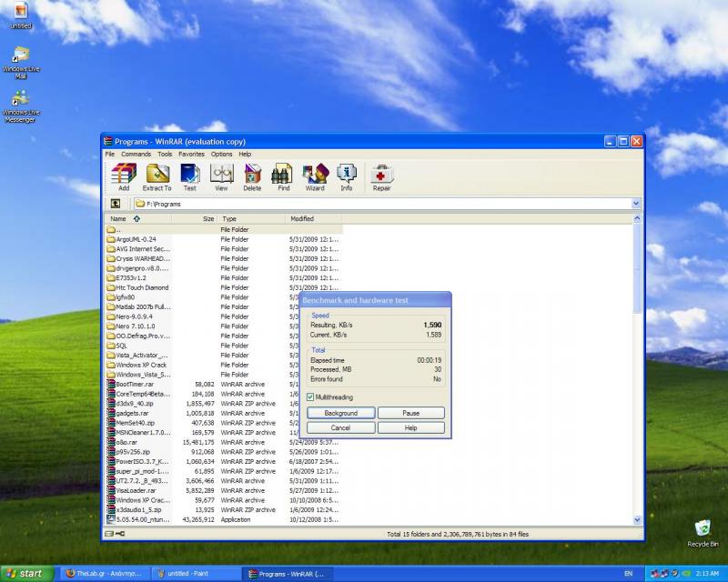The width and height of the screenshot is (728, 582).
Task: Select the parent folder ".." row
Action: (x=224, y=230)
